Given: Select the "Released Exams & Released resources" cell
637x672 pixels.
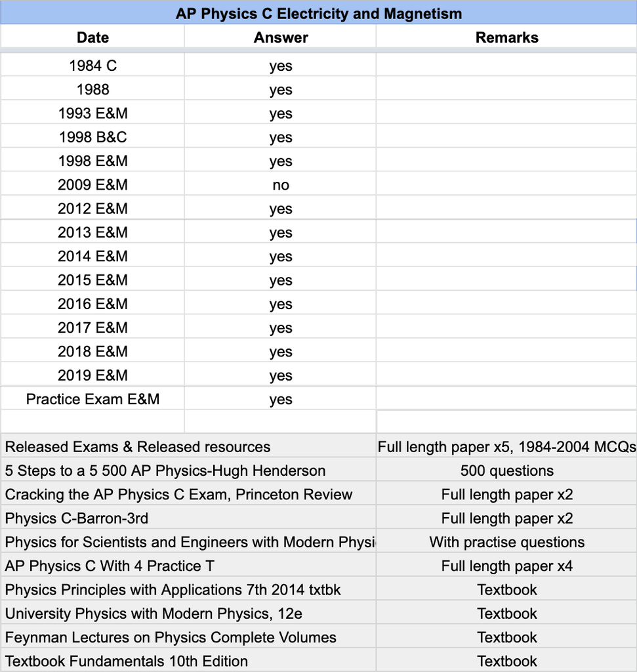Looking at the screenshot, I should click(x=138, y=447).
